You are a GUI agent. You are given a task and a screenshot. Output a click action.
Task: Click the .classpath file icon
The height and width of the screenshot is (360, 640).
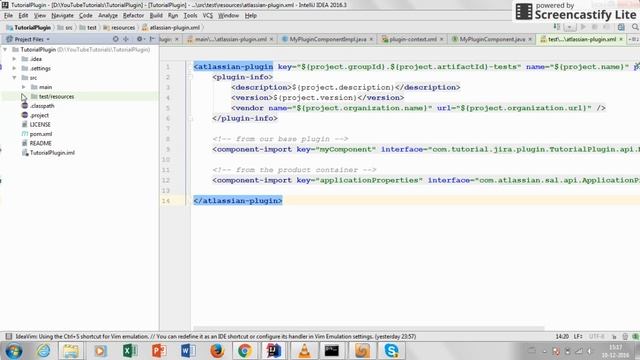(x=24, y=106)
